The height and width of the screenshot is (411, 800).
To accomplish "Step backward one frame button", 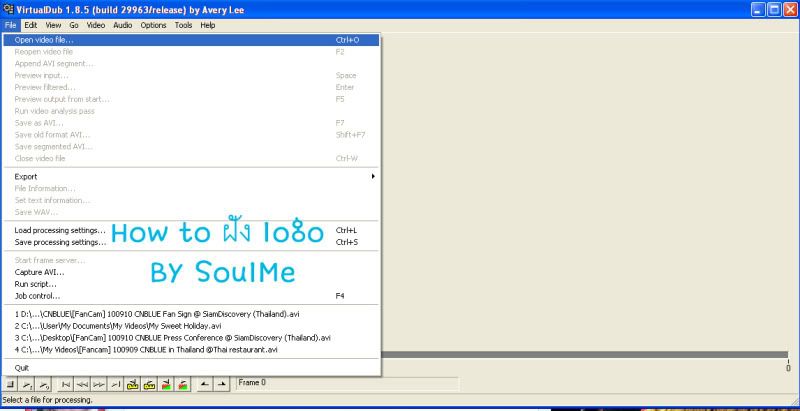I will pyautogui.click(x=83, y=384).
